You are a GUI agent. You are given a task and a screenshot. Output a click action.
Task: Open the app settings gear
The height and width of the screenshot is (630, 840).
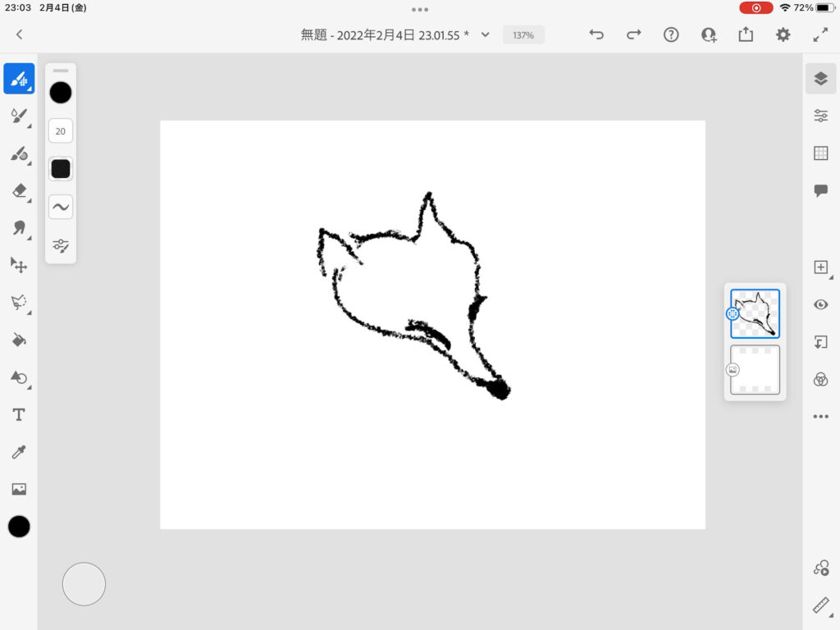click(783, 34)
